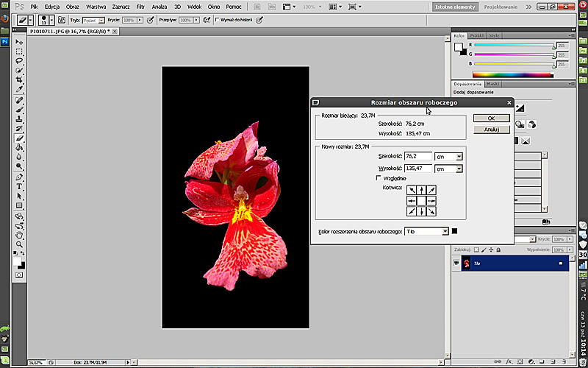Click the Anuluj button

[x=492, y=130]
